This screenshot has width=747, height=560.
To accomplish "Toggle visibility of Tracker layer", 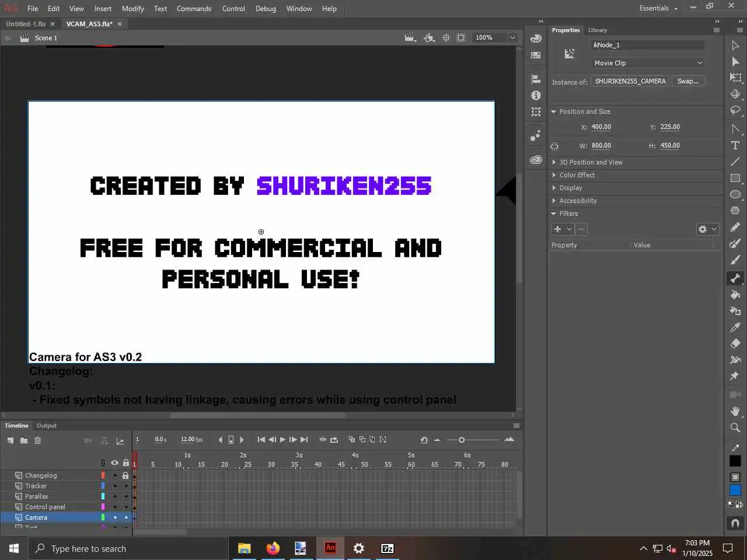I will pos(115,486).
